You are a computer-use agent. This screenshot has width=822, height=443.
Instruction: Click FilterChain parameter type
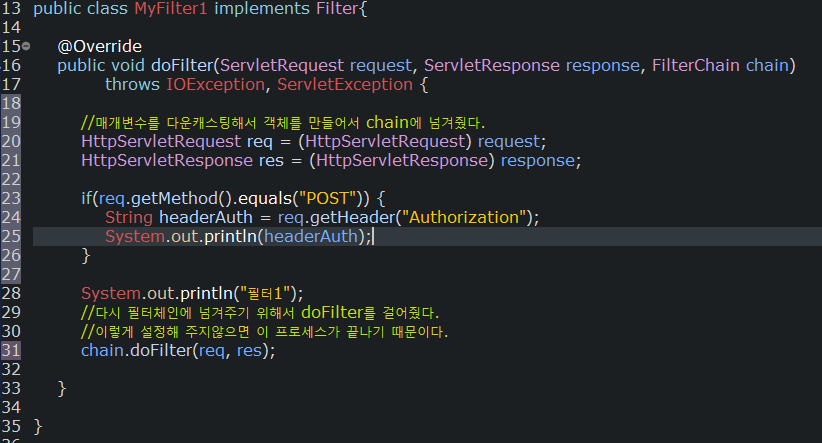[696, 66]
